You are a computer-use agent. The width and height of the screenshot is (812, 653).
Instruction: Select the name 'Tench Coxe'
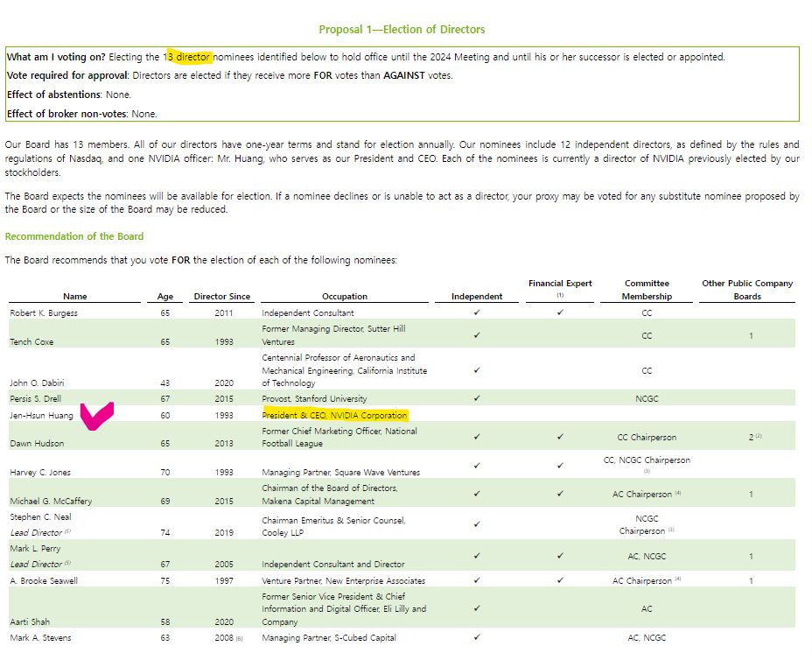tap(31, 342)
